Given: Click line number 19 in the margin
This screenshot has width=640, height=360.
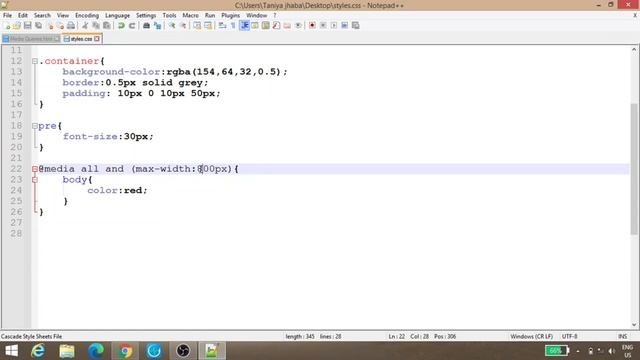Looking at the screenshot, I should 16,137.
